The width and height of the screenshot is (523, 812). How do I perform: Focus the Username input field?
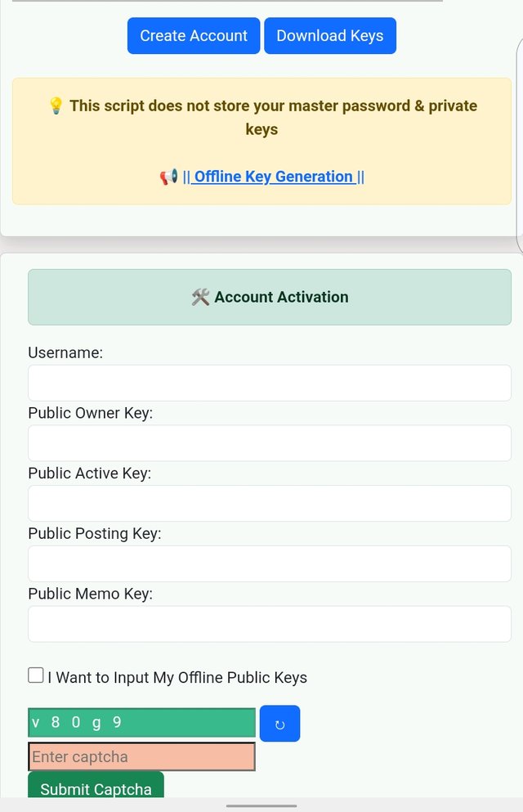pyautogui.click(x=270, y=383)
